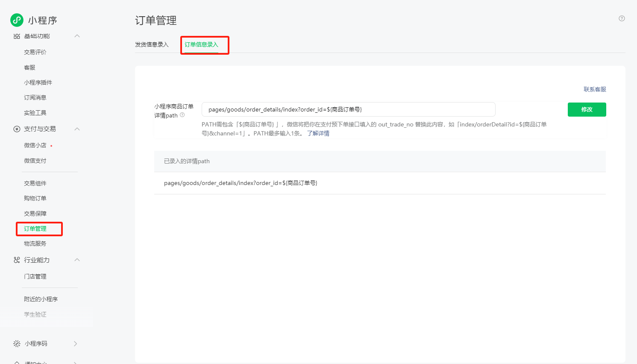Click the 订单管理 page title
Viewport: 637px width, 364px height.
pos(156,21)
